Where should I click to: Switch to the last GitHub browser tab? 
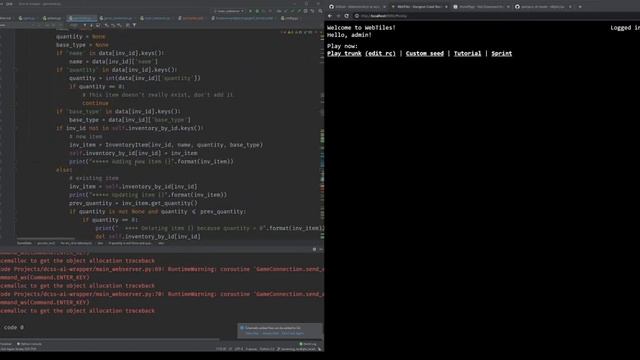[x=543, y=7]
